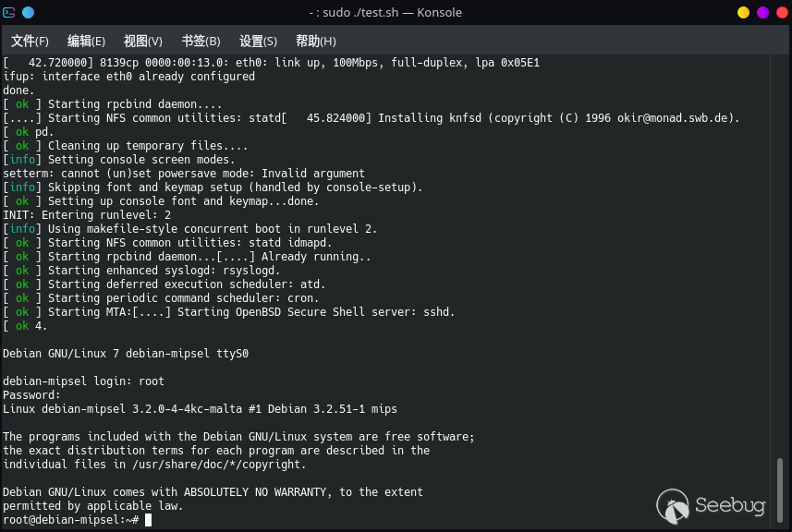Click the 'debian-mipsel login: root' line

point(83,381)
